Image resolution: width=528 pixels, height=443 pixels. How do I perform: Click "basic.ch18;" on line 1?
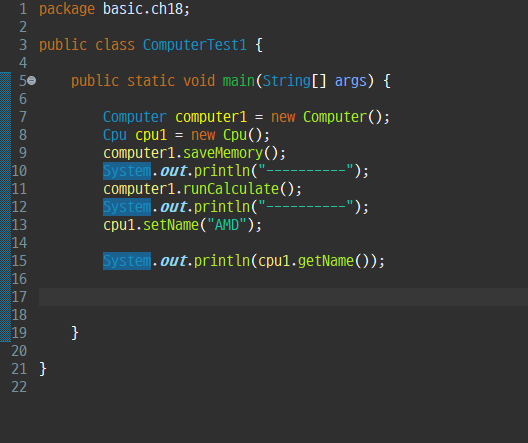146,9
